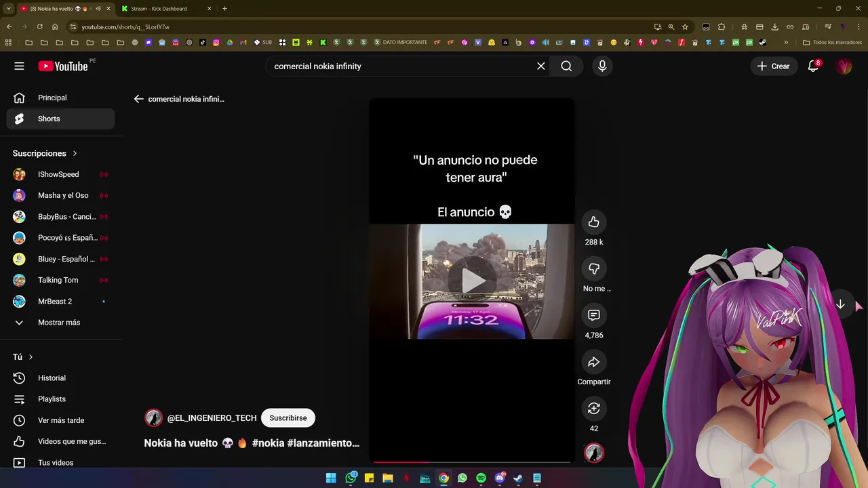The width and height of the screenshot is (868, 488).
Task: Go back using the arrow beside comercial nokia
Action: (x=138, y=99)
